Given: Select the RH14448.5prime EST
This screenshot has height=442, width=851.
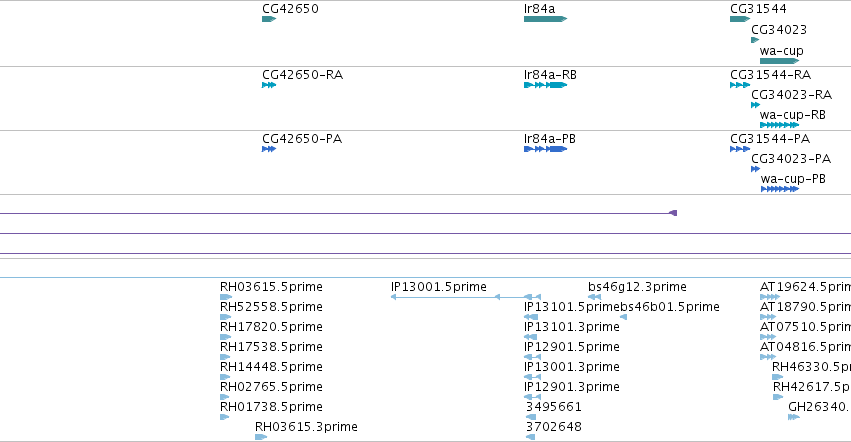Looking at the screenshot, I should [x=225, y=377].
